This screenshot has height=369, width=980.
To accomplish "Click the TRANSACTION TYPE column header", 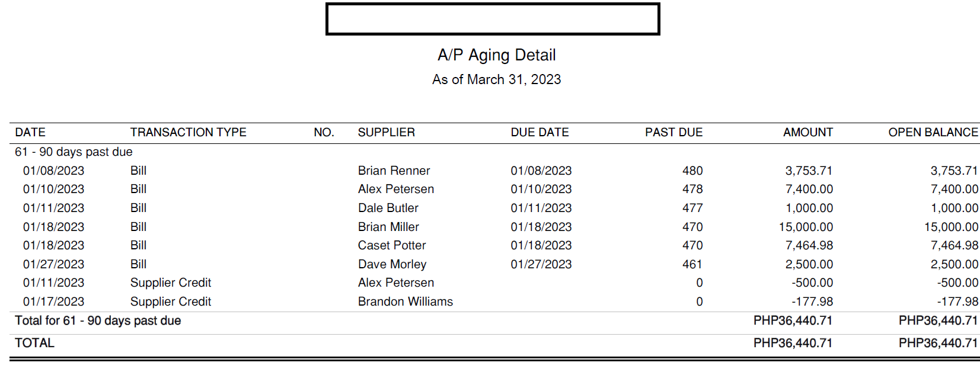I will [188, 132].
